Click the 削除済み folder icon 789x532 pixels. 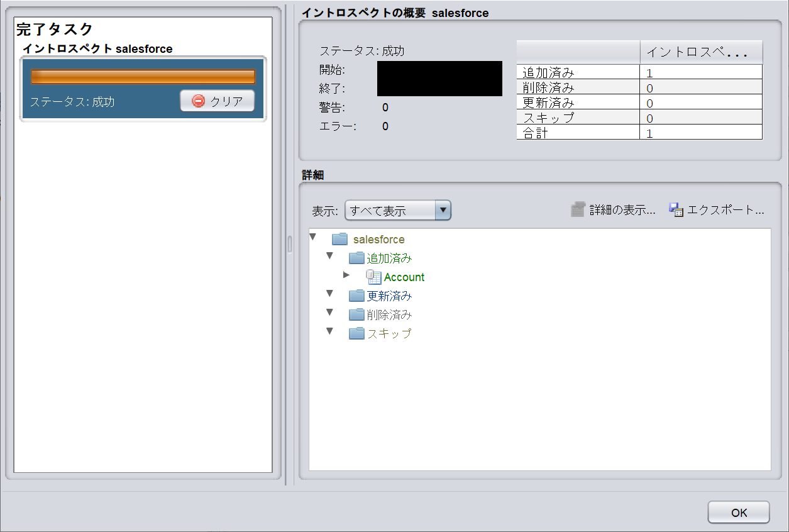tap(356, 314)
